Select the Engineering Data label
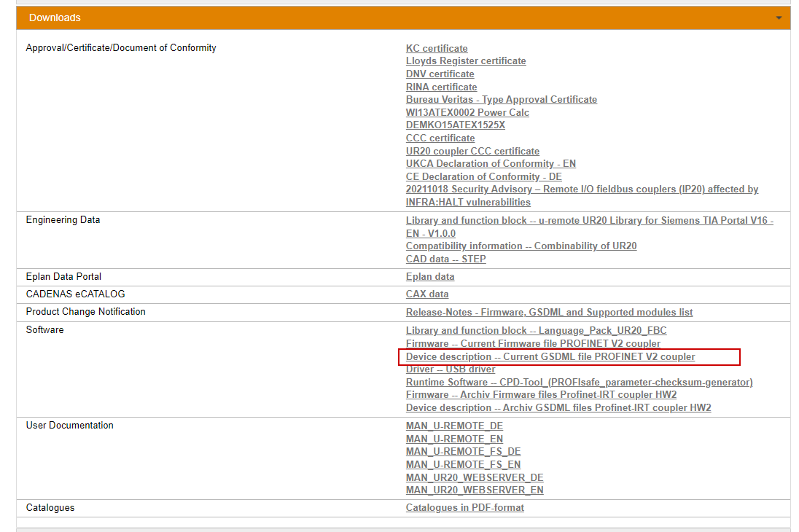The image size is (799, 532). pos(63,219)
